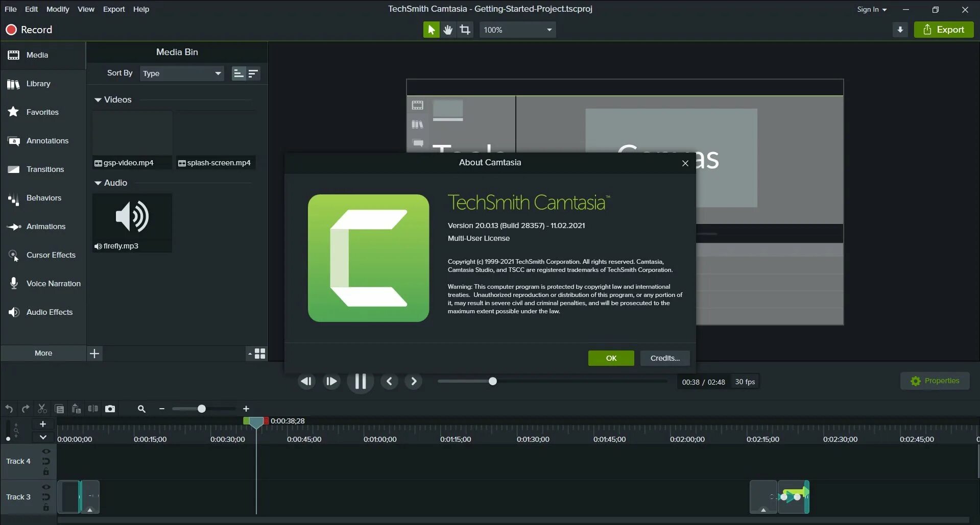Click the playback scrubber handle
Screen dimensions: 980x525
pos(493,381)
